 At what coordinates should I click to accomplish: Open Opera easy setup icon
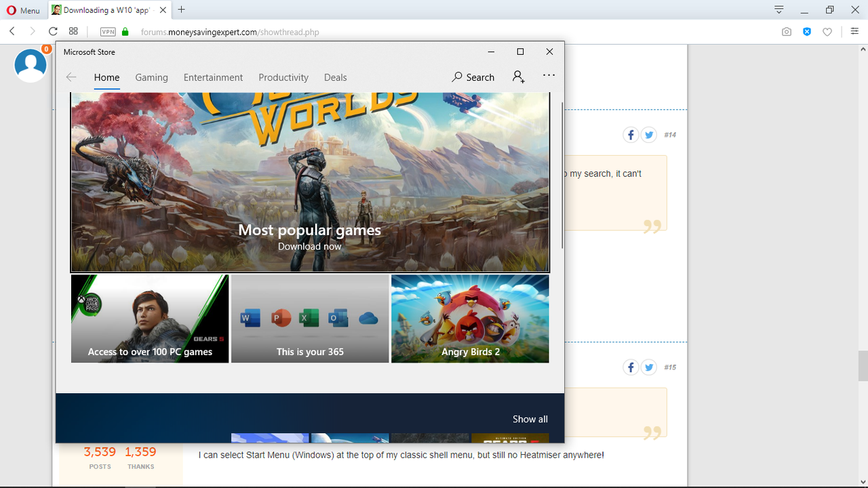(854, 31)
